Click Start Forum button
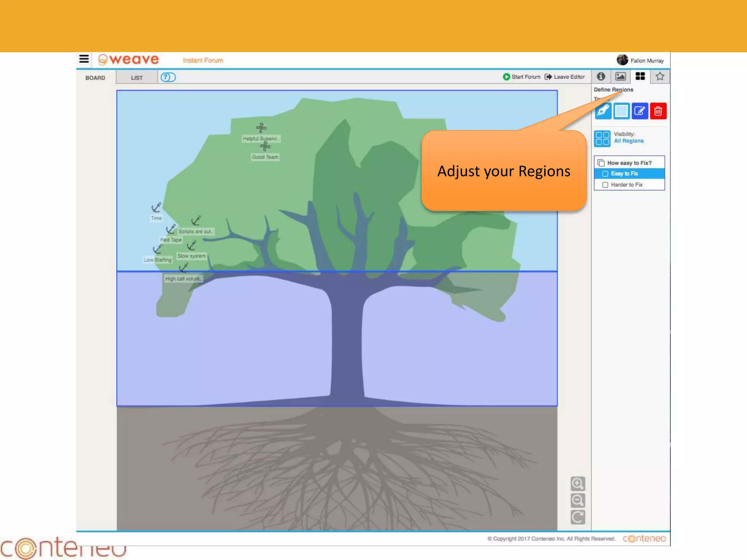 click(522, 77)
